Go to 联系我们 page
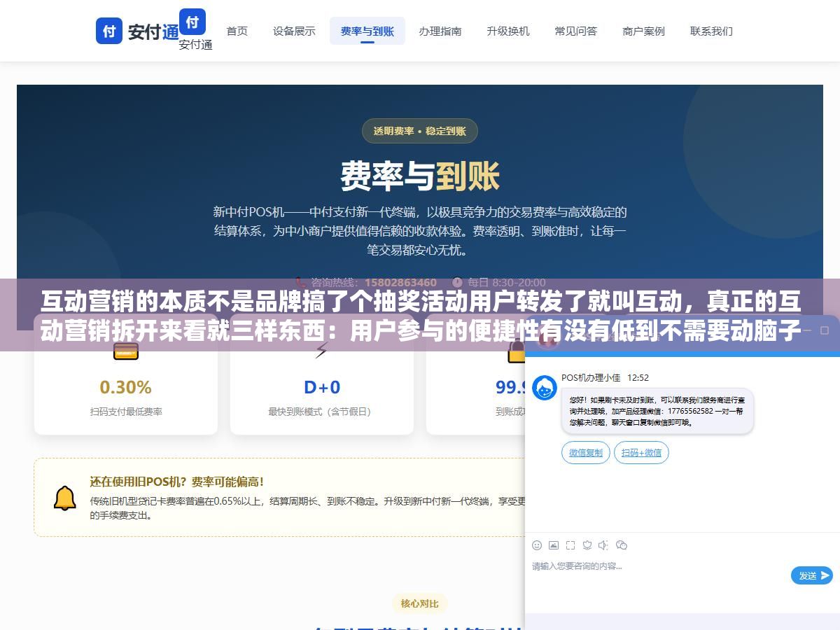 [x=711, y=31]
